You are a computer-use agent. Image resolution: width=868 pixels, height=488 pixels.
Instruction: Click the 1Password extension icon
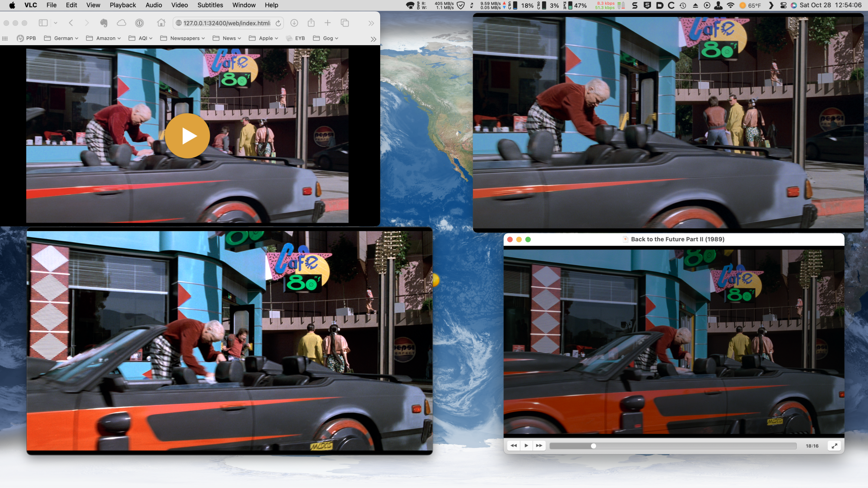coord(139,23)
